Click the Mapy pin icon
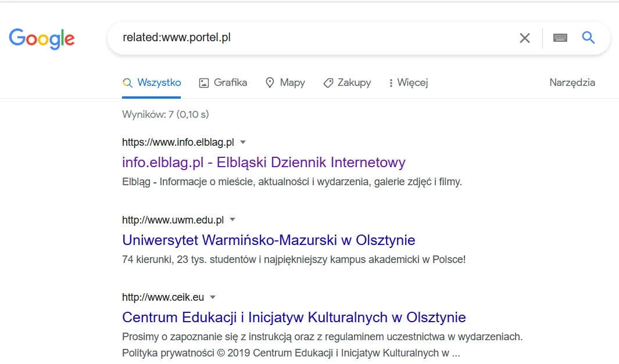 pyautogui.click(x=270, y=83)
